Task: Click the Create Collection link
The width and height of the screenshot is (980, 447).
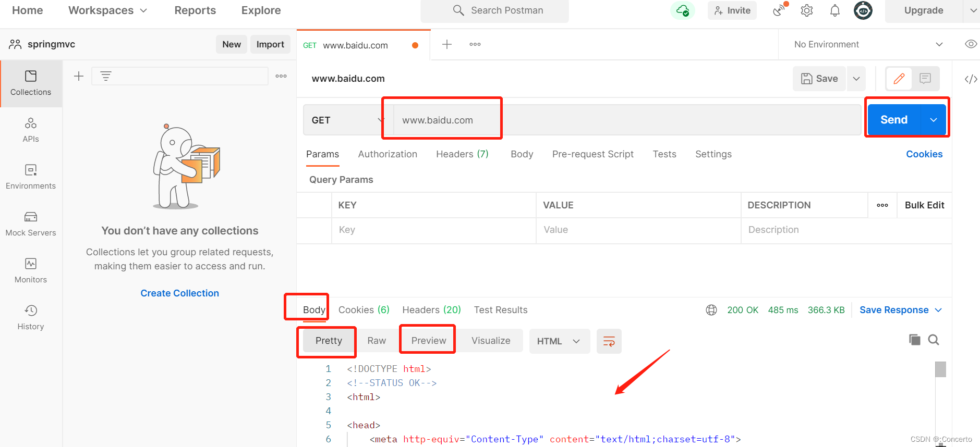Action: coord(179,293)
